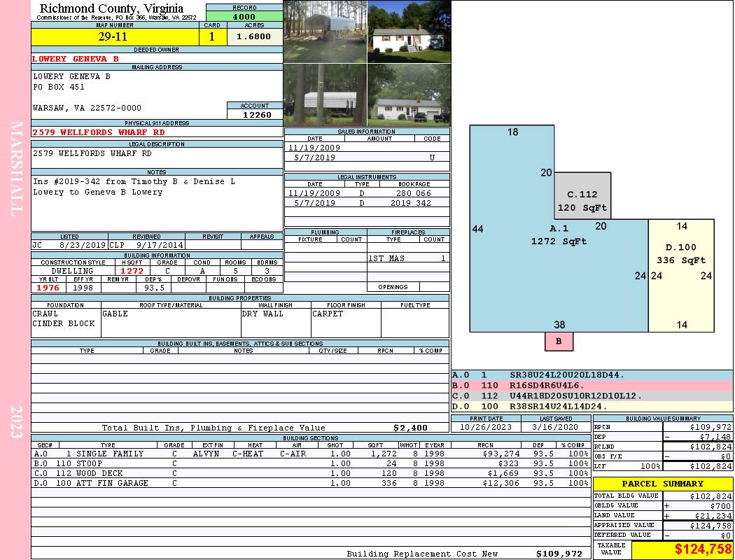Click the DWELLING construction style cell
This screenshot has height=560, width=735.
73,271
